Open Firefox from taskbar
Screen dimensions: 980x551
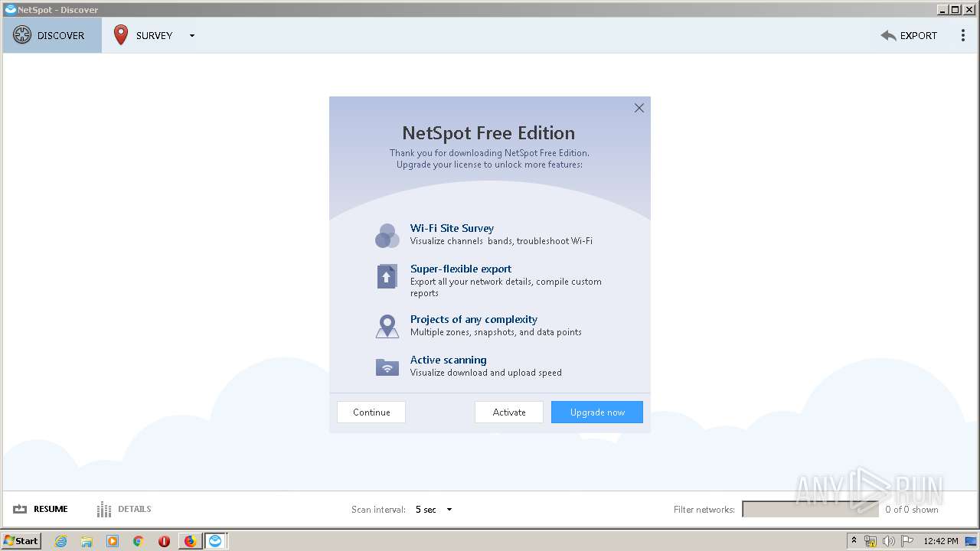point(190,541)
